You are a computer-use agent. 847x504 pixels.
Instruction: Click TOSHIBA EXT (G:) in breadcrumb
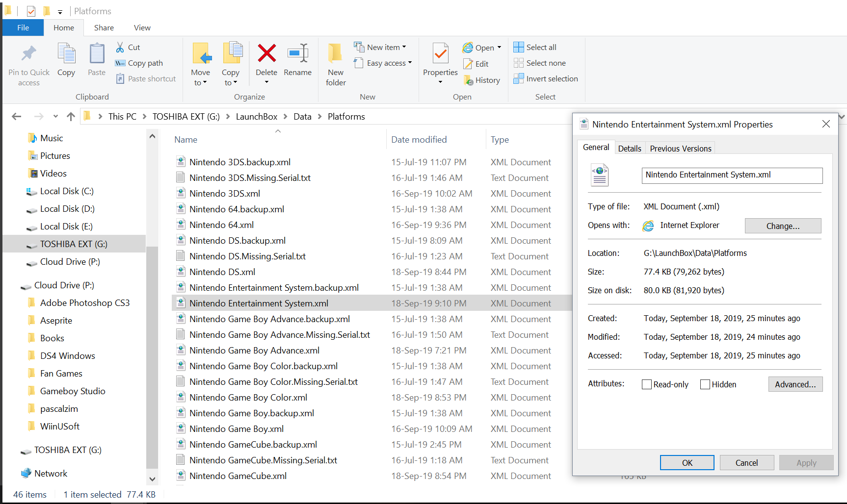click(186, 117)
